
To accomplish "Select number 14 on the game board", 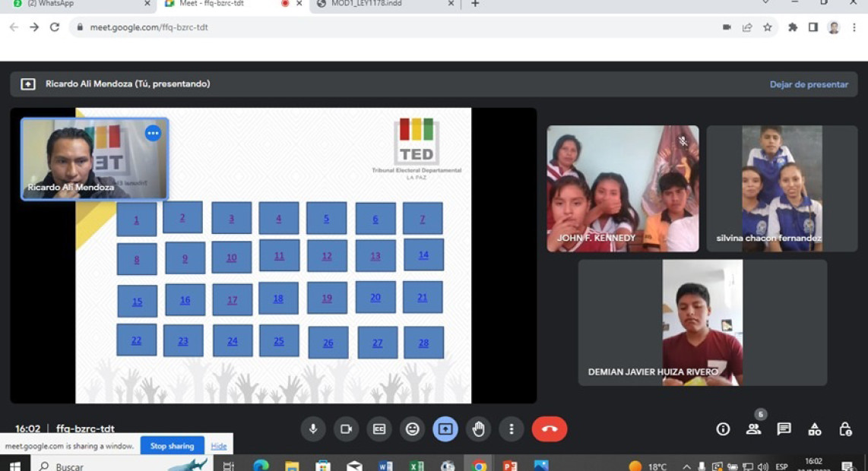I will click(423, 255).
